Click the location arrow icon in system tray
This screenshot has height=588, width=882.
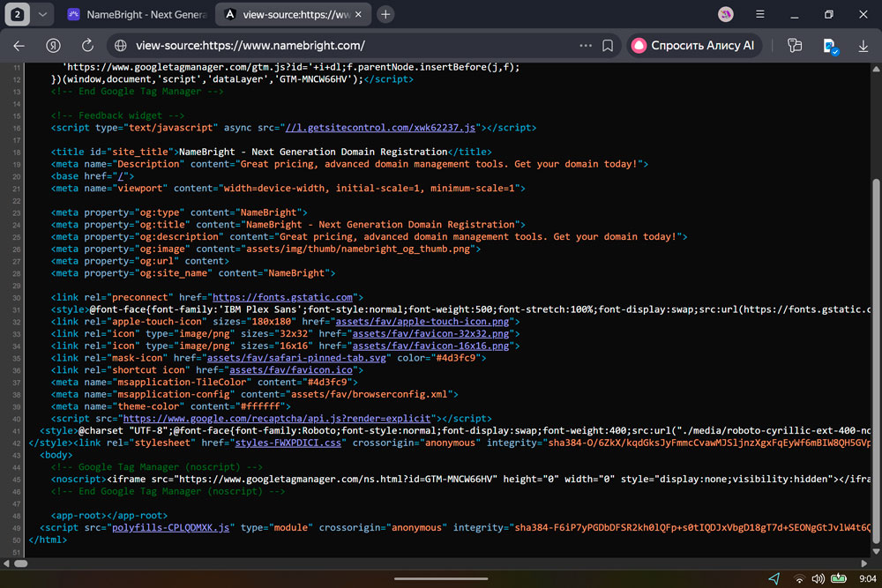pos(774,578)
